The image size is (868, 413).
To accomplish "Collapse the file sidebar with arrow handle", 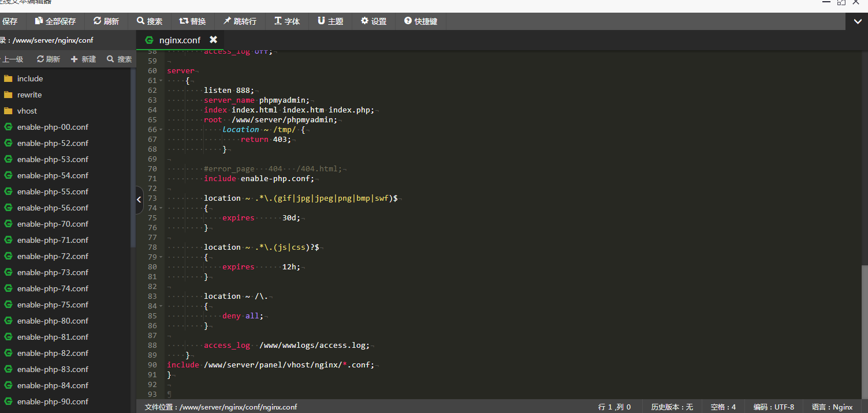I will tap(139, 200).
